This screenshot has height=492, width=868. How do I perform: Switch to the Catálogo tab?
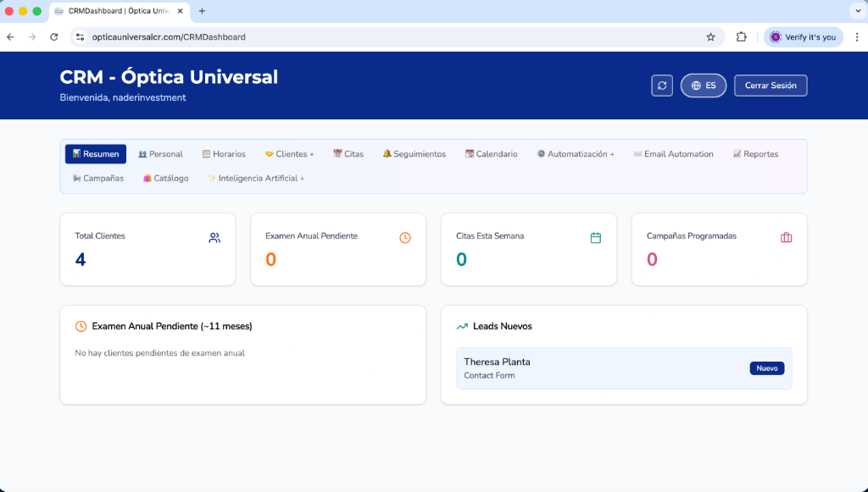[165, 178]
